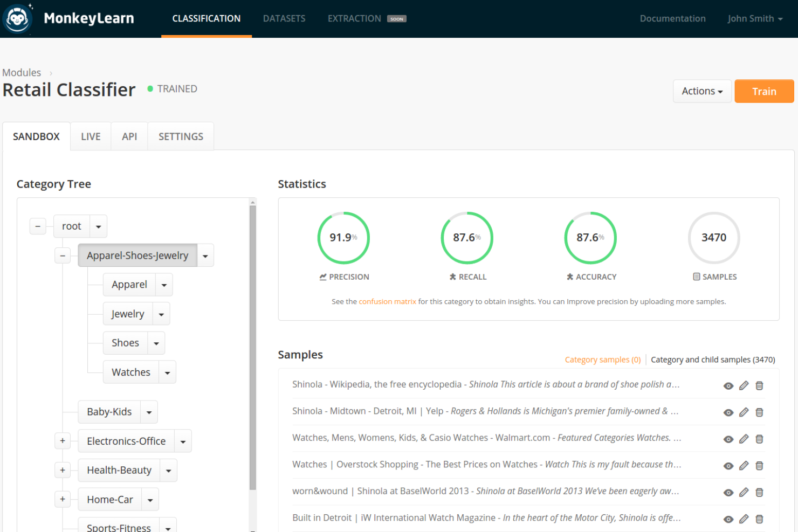View the worn&wound BaselWorld 2013 sample
This screenshot has width=798, height=532.
click(728, 493)
